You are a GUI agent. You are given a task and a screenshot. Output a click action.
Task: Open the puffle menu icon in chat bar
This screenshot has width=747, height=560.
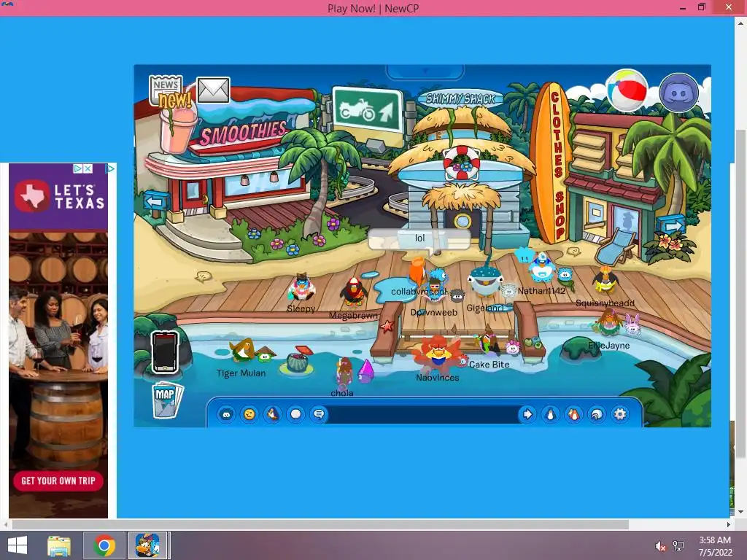(x=226, y=414)
